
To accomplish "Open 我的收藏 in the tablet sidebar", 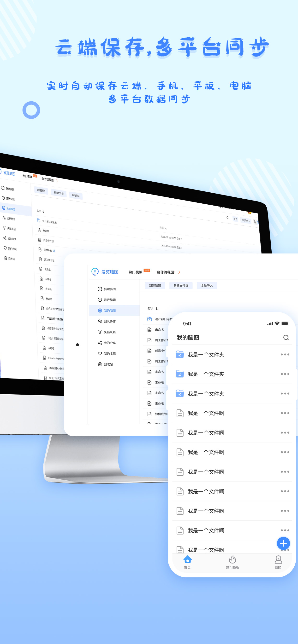I will pyautogui.click(x=107, y=353).
